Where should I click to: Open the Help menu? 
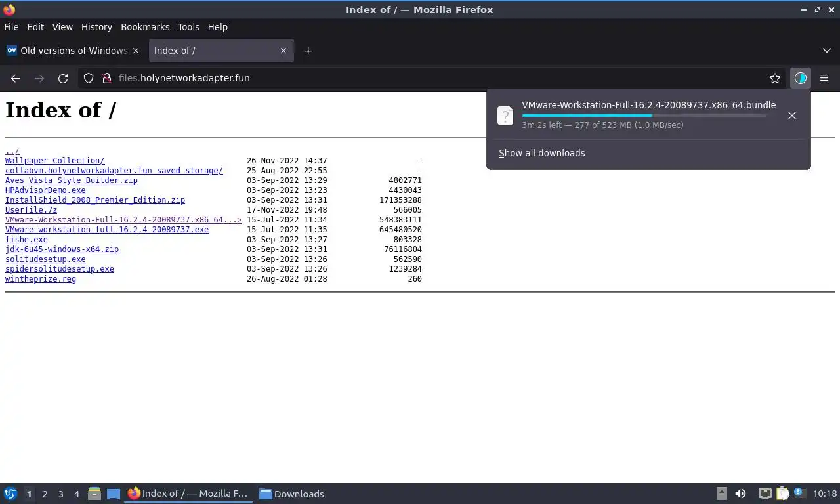click(217, 27)
